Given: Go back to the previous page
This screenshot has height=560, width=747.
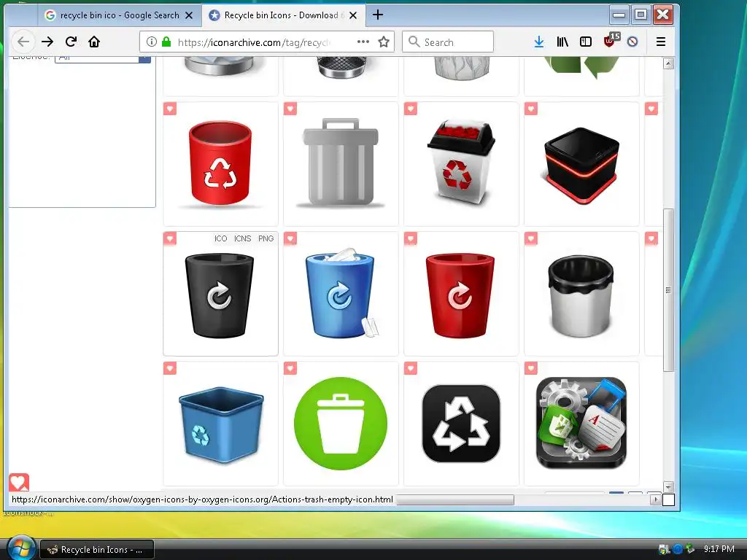Looking at the screenshot, I should (23, 42).
